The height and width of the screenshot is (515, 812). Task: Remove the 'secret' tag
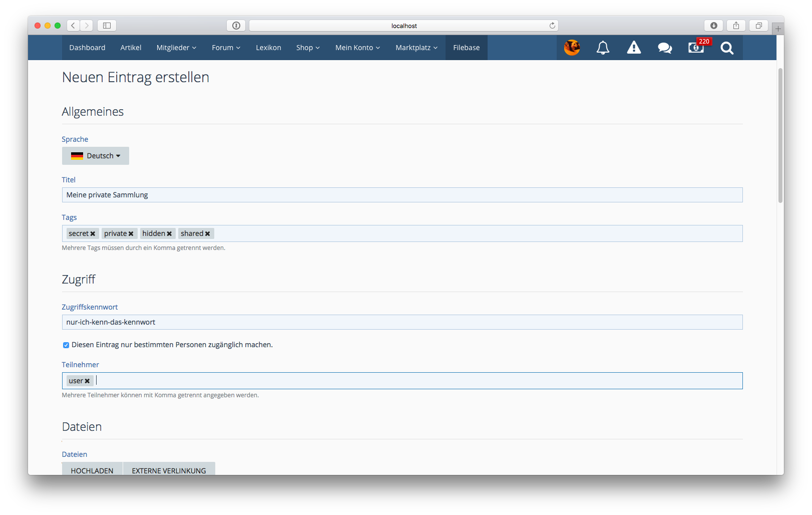(93, 234)
